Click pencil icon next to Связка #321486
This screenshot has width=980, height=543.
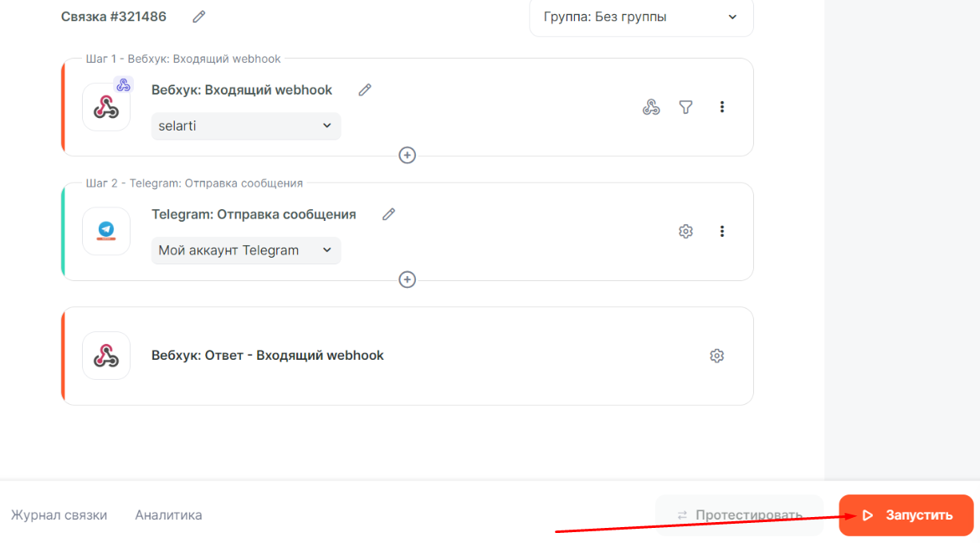click(198, 17)
